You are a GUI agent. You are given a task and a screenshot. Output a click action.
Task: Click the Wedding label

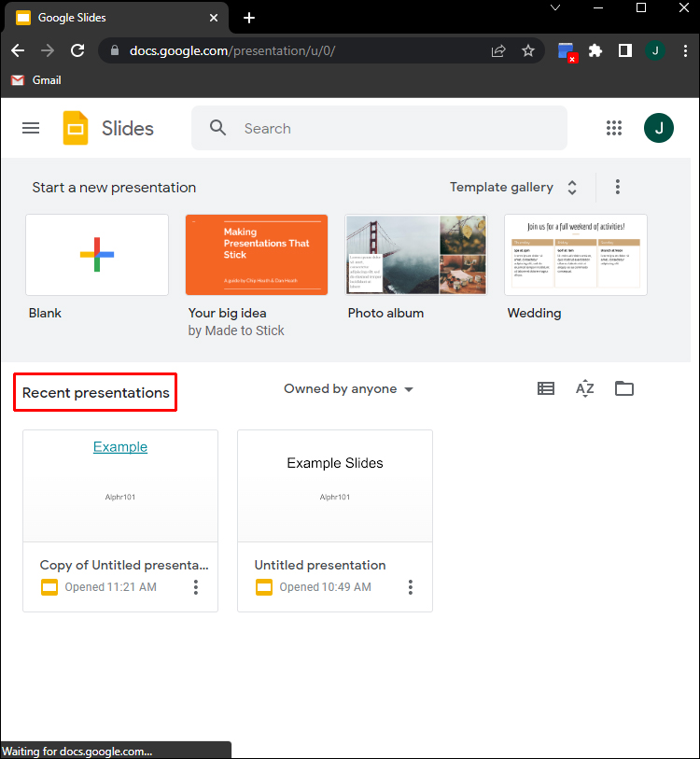click(534, 313)
